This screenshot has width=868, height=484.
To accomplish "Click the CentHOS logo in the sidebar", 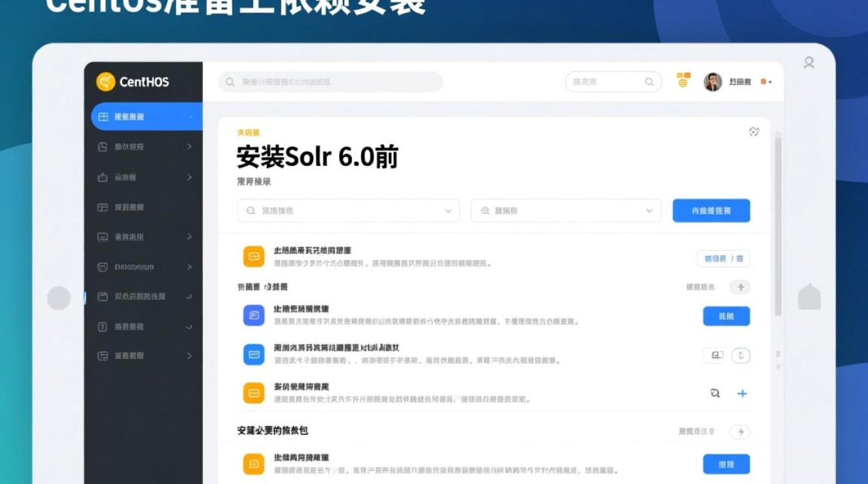I will tap(133, 82).
